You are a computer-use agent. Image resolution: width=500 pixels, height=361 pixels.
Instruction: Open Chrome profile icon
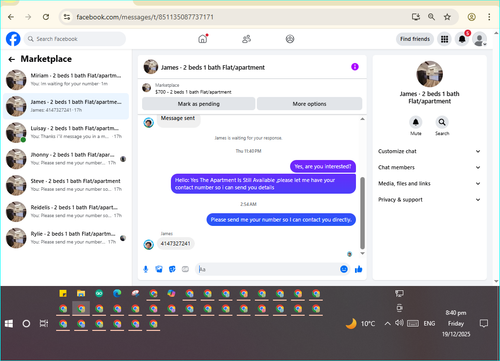tap(471, 17)
